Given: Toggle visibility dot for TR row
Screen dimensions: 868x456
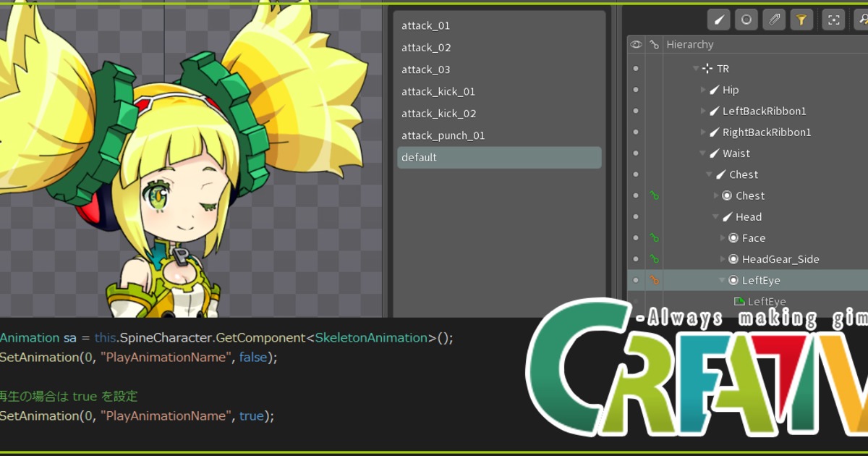Looking at the screenshot, I should 636,69.
